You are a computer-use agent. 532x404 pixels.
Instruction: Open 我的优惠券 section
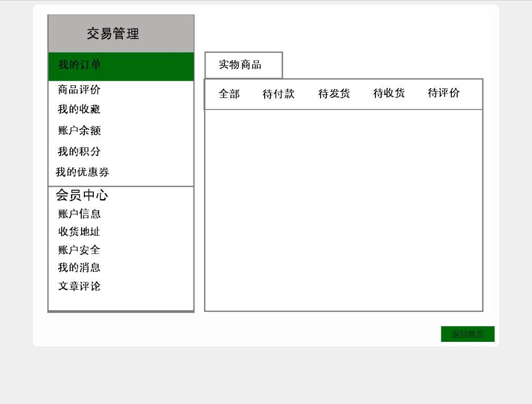(83, 172)
